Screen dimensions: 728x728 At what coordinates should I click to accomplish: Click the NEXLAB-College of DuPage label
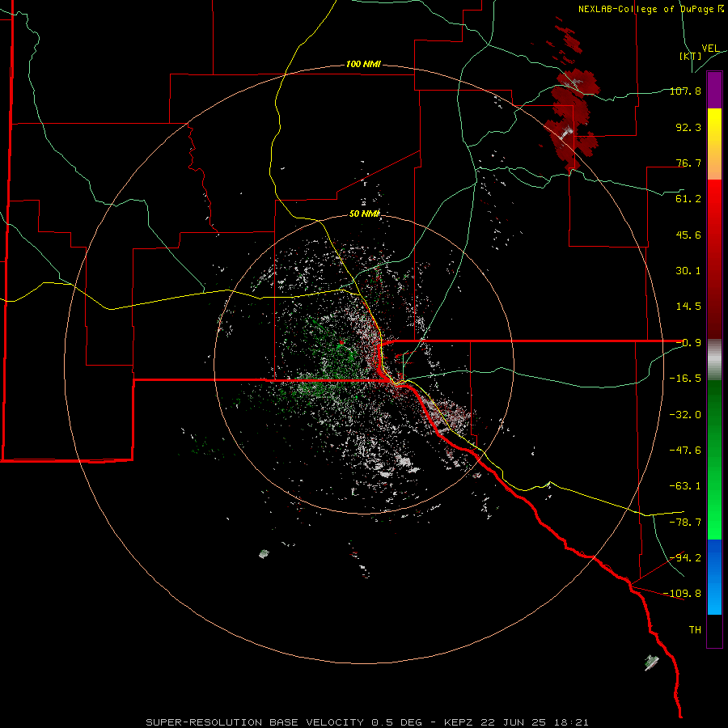coord(651,9)
